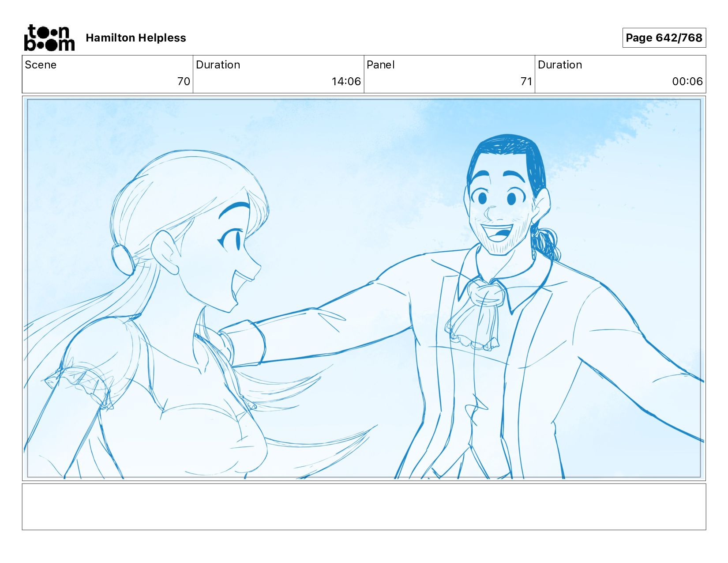This screenshot has height=563, width=728.
Task: Click the scene duration value '14:06'
Action: coord(346,81)
